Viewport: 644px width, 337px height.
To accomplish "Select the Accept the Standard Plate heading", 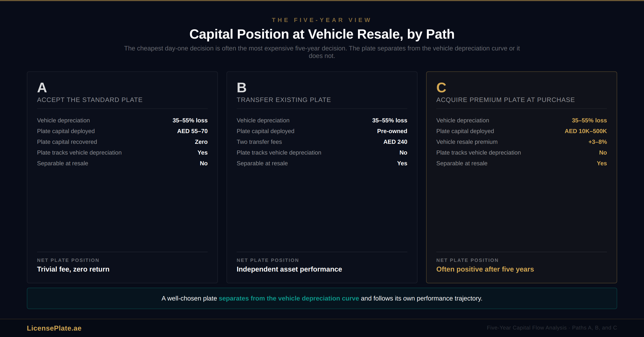I will (x=90, y=100).
